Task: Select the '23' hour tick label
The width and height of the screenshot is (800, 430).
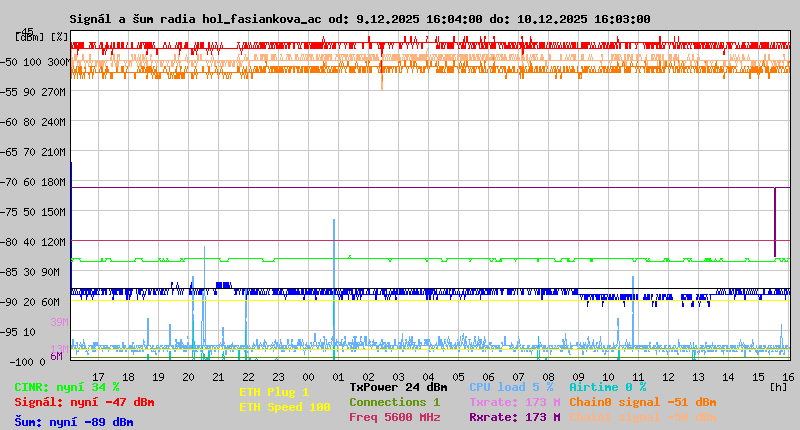Action: tap(279, 377)
